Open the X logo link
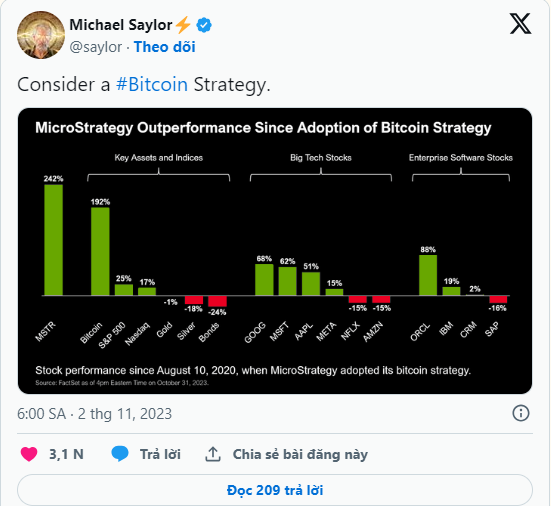This screenshot has height=506, width=551. tap(520, 24)
